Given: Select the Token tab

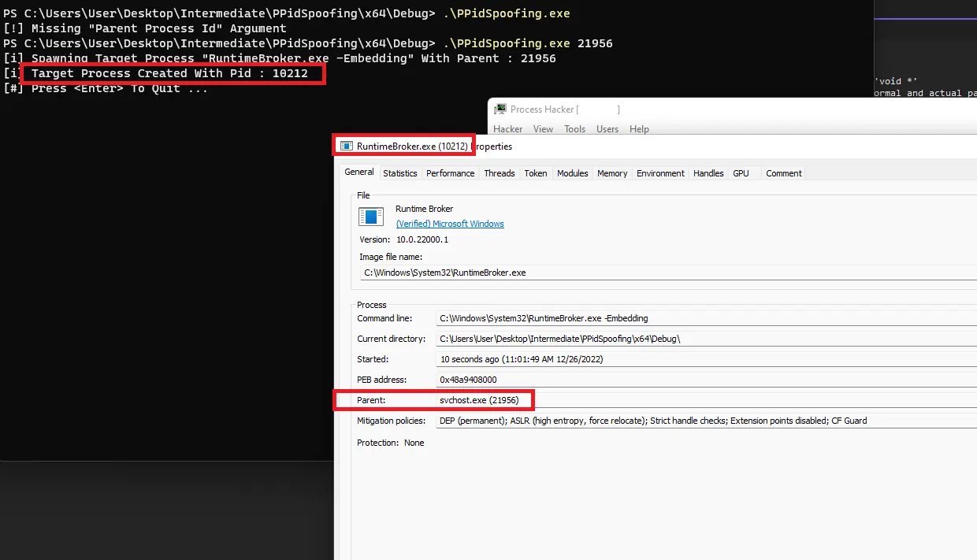Looking at the screenshot, I should (x=536, y=173).
